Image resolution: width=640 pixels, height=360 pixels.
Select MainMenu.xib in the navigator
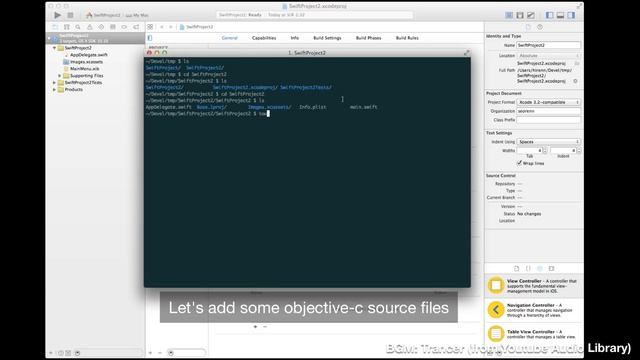[x=84, y=69]
